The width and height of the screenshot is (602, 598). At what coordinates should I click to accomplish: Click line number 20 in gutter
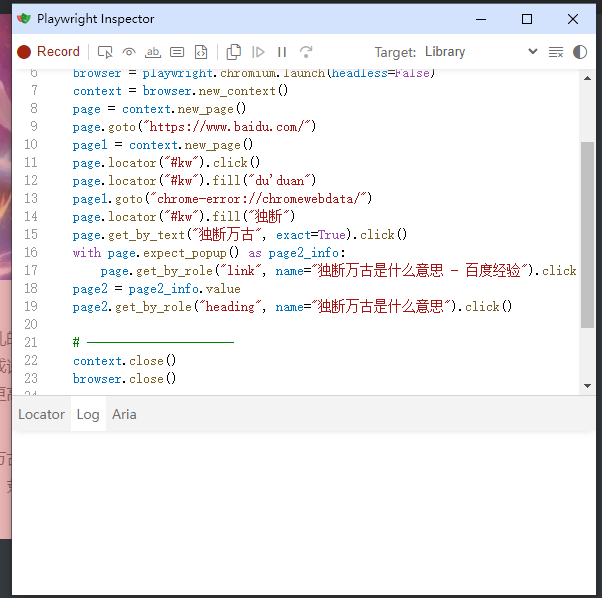pyautogui.click(x=31, y=324)
